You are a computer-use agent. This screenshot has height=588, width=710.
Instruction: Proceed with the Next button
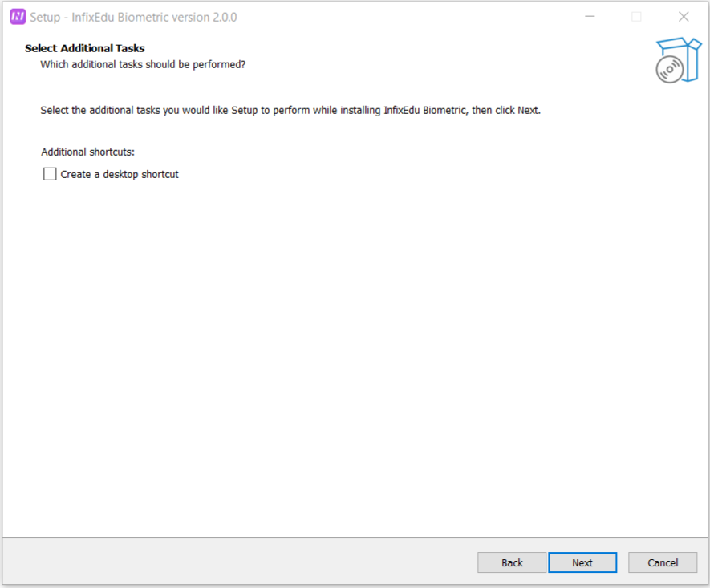[582, 562]
